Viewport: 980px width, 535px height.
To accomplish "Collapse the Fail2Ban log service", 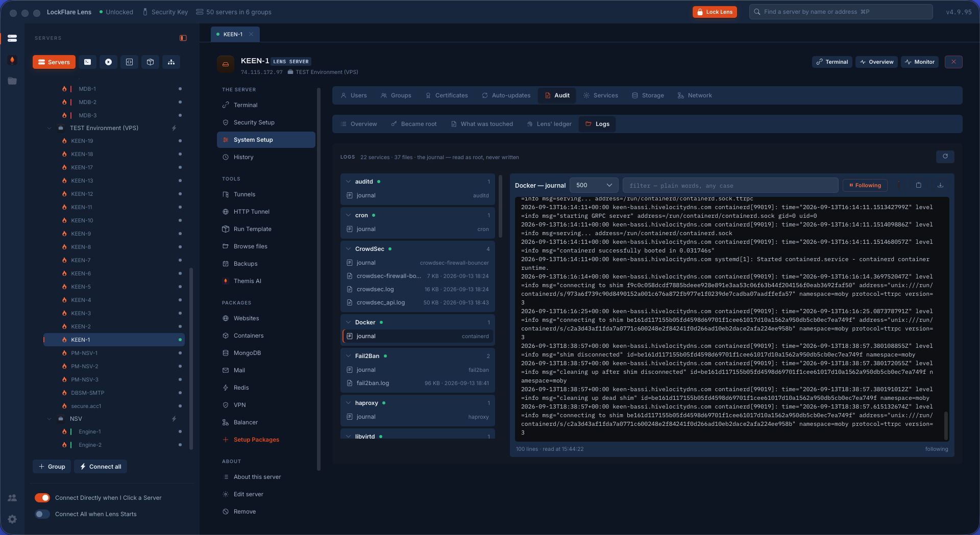I will pos(348,356).
